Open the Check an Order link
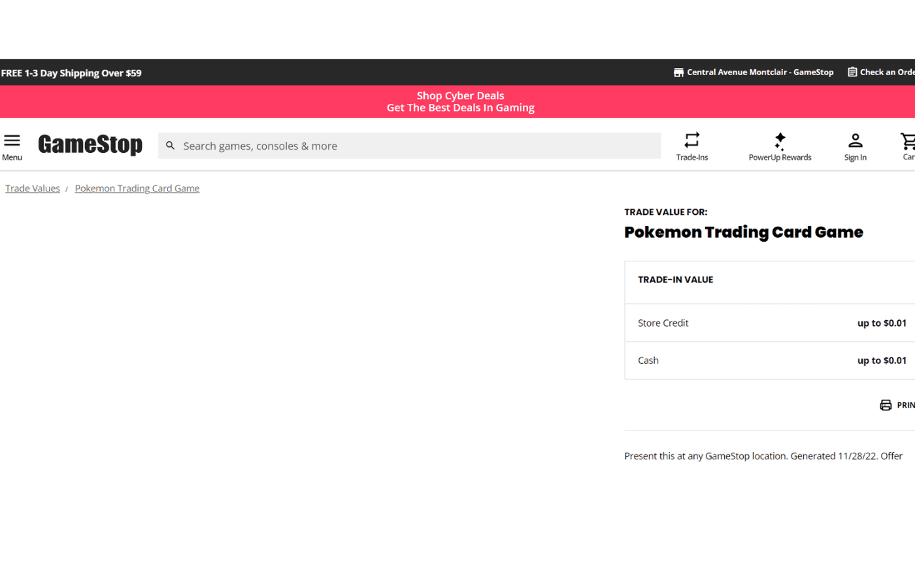 click(888, 72)
